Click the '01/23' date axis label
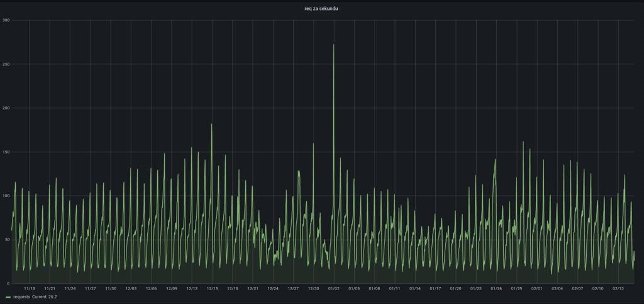The width and height of the screenshot is (644, 304). tap(476, 288)
